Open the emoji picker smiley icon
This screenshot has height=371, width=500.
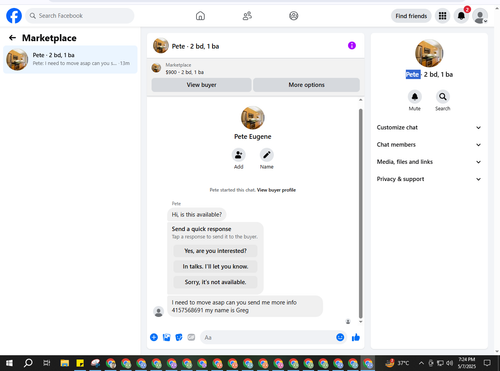(340, 337)
